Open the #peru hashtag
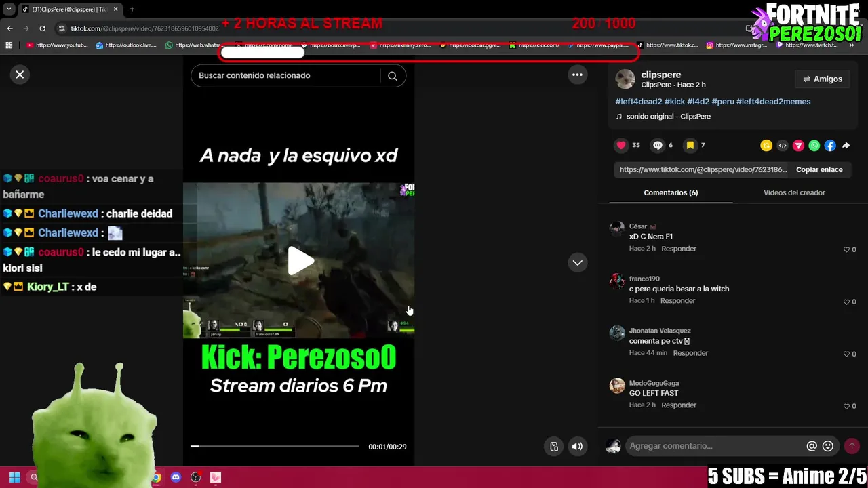The height and width of the screenshot is (488, 868). click(x=723, y=102)
